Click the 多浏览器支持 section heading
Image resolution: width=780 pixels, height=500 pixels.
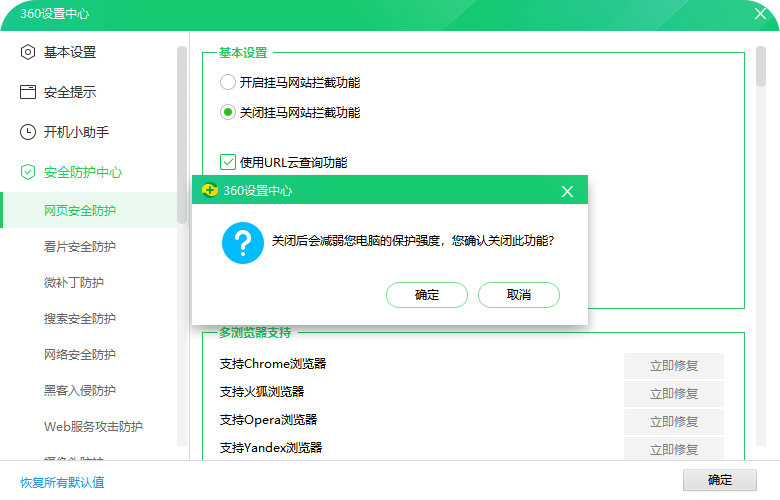click(x=255, y=332)
